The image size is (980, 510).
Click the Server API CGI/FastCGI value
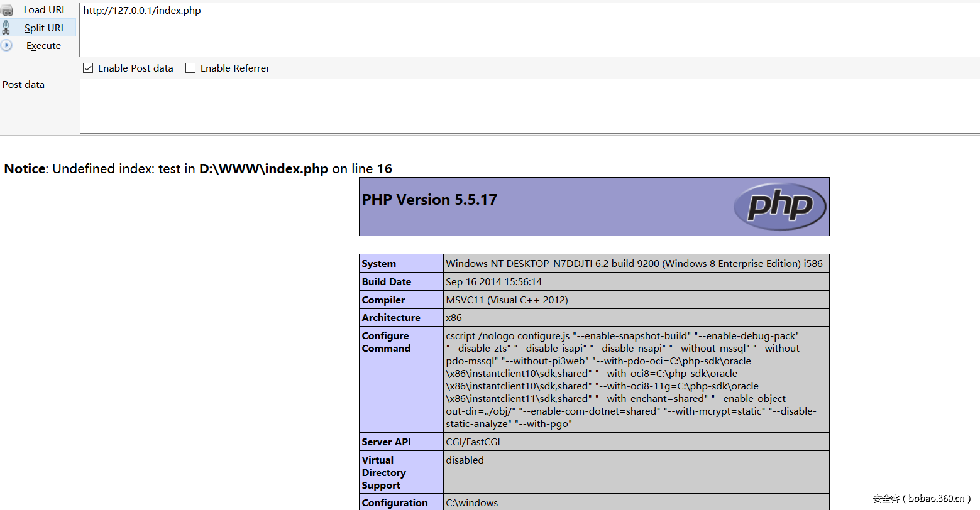click(x=473, y=442)
